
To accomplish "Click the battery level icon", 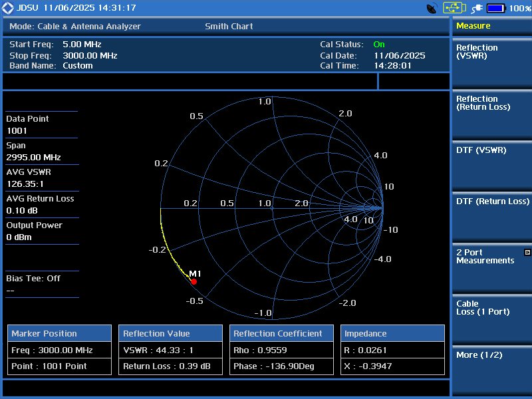I will coord(496,8).
